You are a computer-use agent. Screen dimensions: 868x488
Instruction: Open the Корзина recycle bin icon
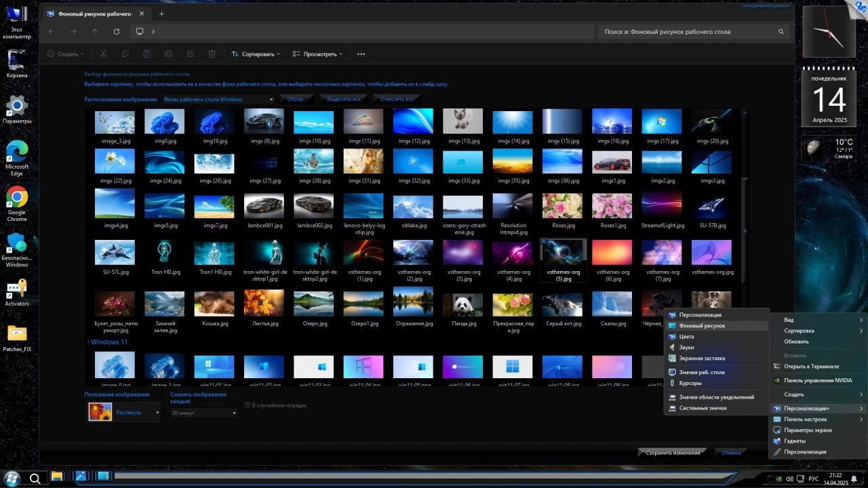17,64
